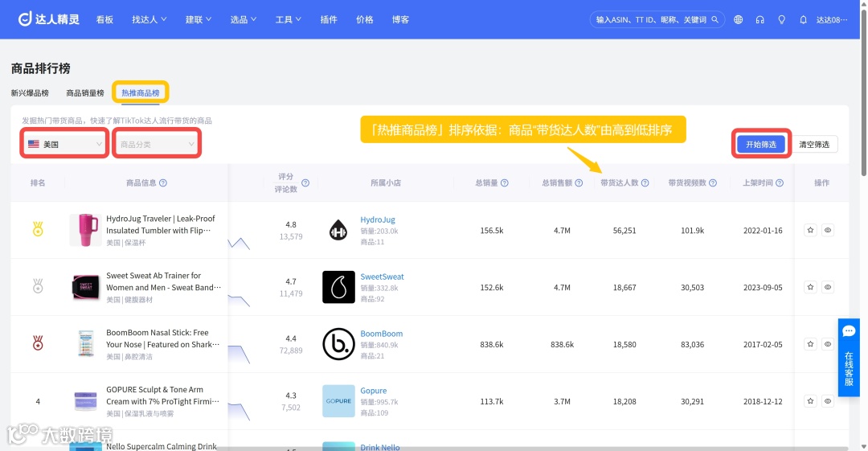
Task: Select the 热推商品榜 tab
Action: (x=141, y=93)
